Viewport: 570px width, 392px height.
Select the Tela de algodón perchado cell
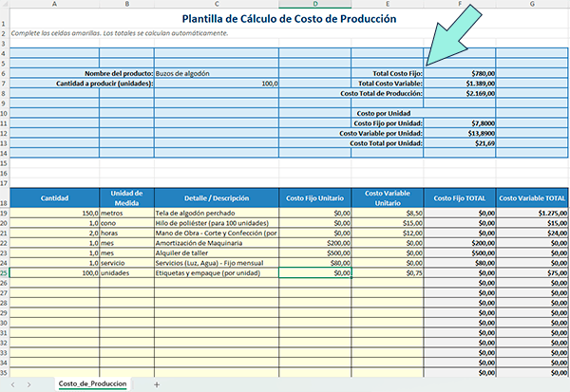pos(216,214)
